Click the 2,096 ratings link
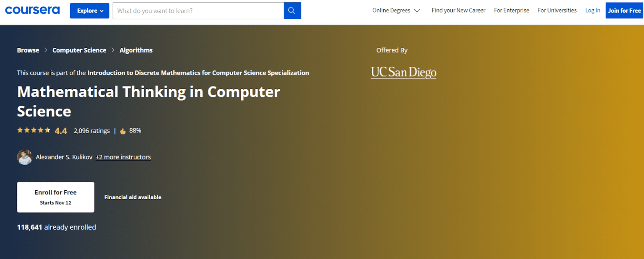The image size is (644, 259). click(91, 130)
